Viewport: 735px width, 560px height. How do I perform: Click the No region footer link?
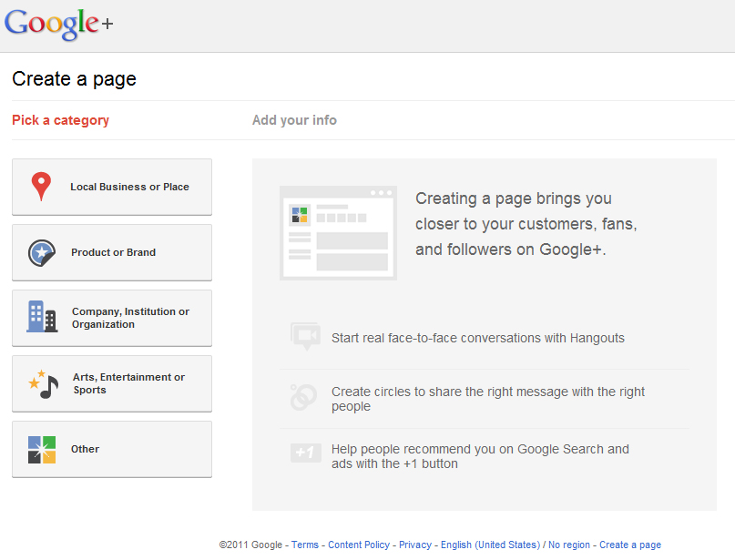pos(569,545)
